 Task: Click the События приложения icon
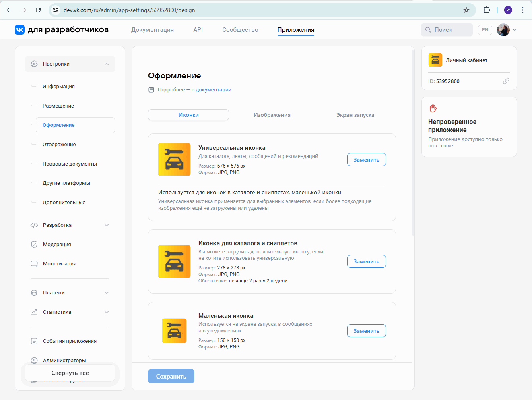coord(35,341)
